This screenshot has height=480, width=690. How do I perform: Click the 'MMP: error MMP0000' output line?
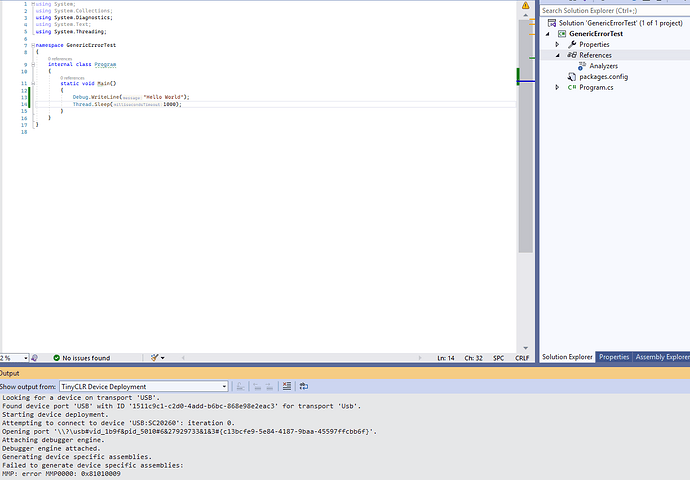click(x=61, y=474)
